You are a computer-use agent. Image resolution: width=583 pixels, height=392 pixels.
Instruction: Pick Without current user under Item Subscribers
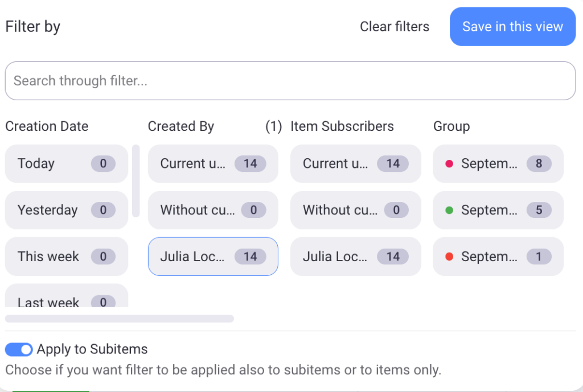click(355, 210)
